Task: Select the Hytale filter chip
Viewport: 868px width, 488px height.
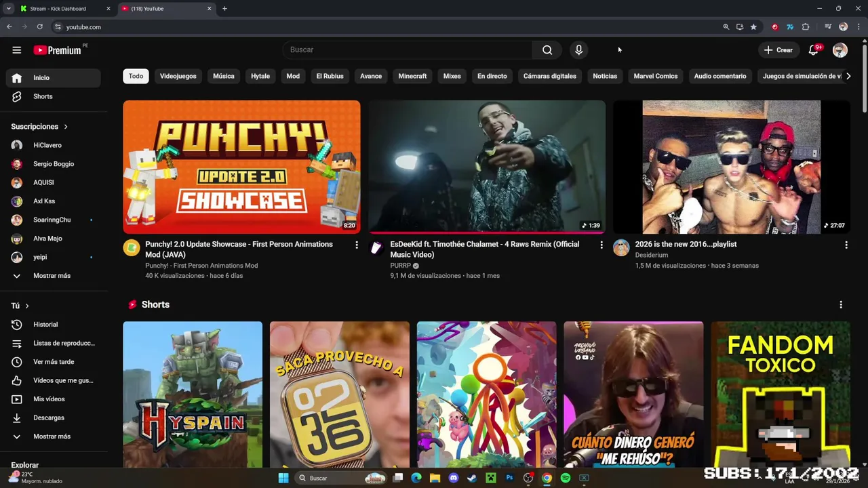Action: (260, 76)
